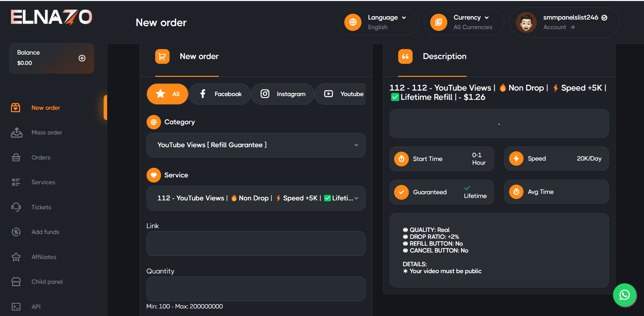The height and width of the screenshot is (316, 644).
Task: Click the shopping cart New order icon
Action: pyautogui.click(x=162, y=56)
